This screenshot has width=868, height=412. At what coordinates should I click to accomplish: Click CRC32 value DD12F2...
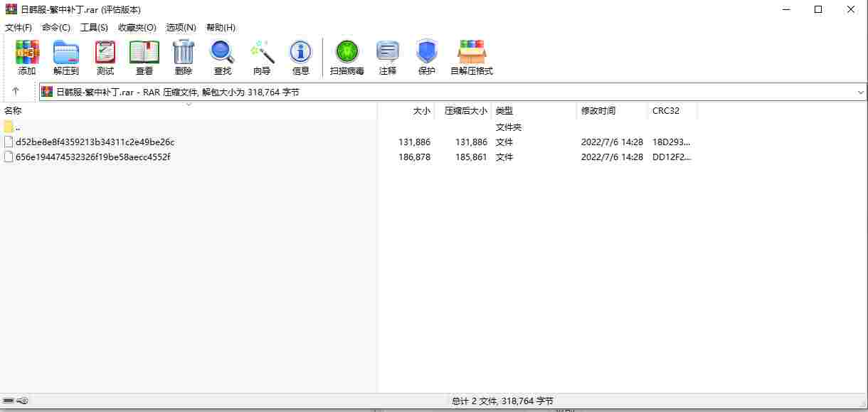tap(671, 157)
